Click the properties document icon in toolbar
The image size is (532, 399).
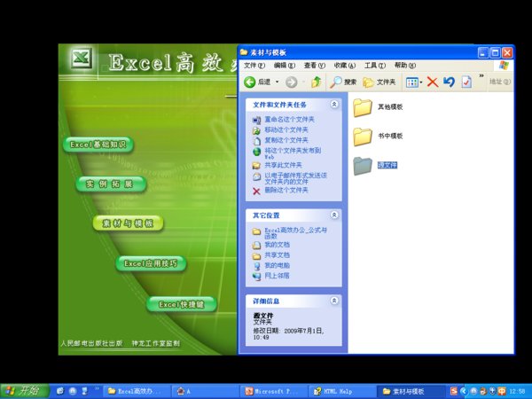pos(466,82)
